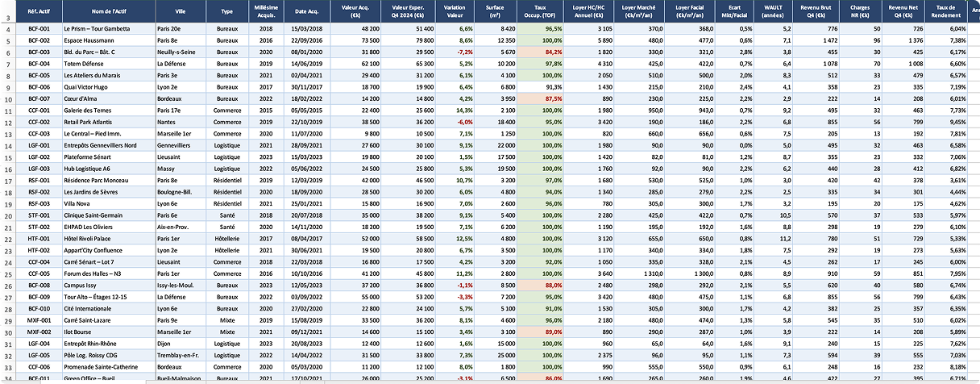
Task: Select the 'Loyer Marché' header cell
Action: click(639, 11)
